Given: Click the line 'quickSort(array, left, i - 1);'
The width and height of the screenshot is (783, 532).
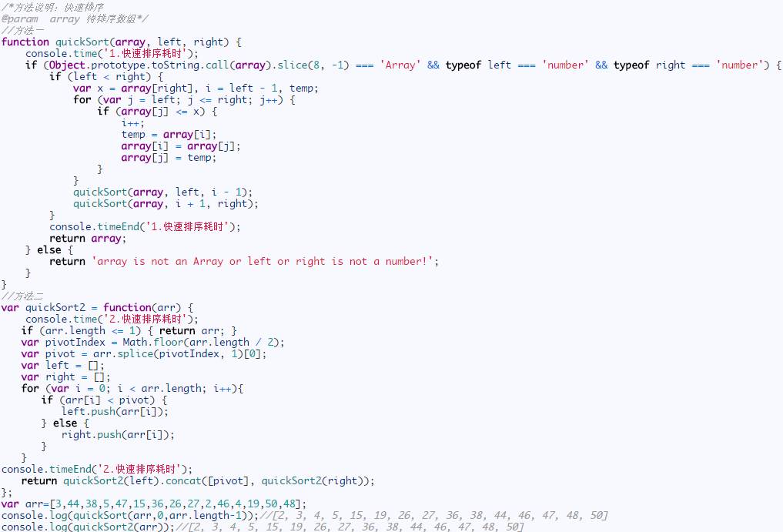Looking at the screenshot, I should pos(162,192).
